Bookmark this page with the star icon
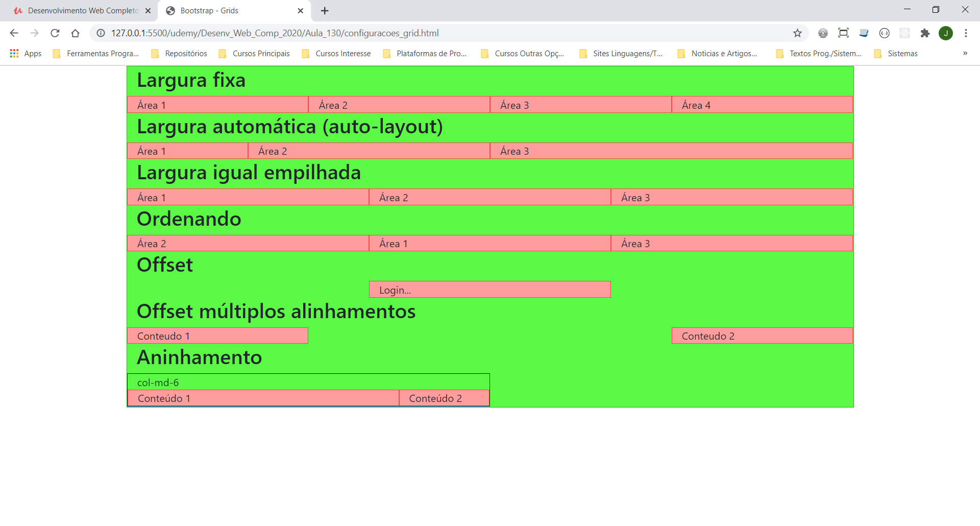The image size is (980, 526). (x=797, y=33)
